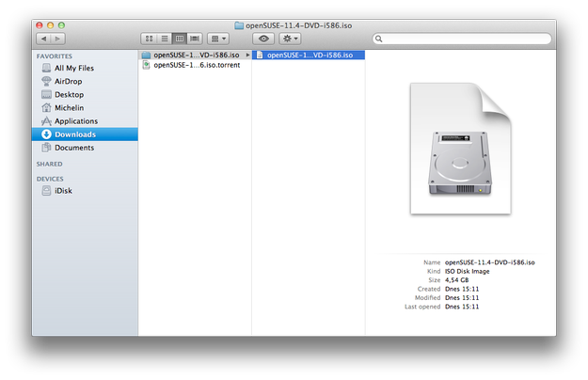
Task: Click the SHARED section header
Action: tap(50, 165)
